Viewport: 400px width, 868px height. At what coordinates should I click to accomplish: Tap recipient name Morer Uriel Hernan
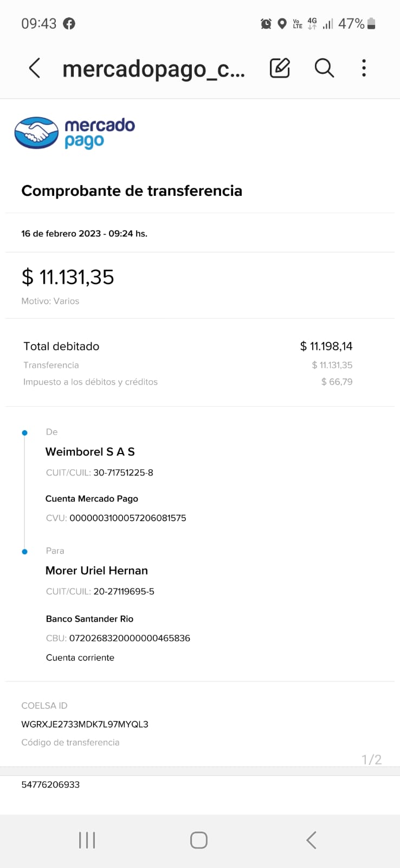tap(96, 571)
